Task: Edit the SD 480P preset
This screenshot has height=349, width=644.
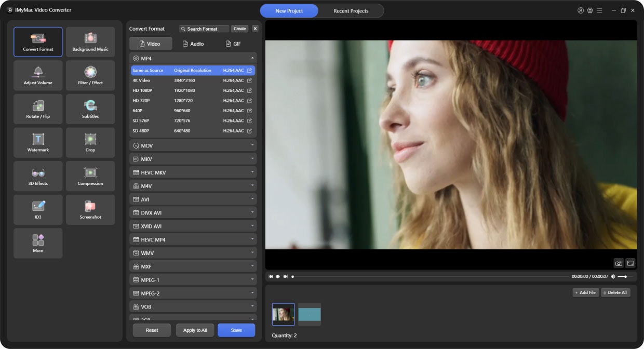Action: point(249,131)
